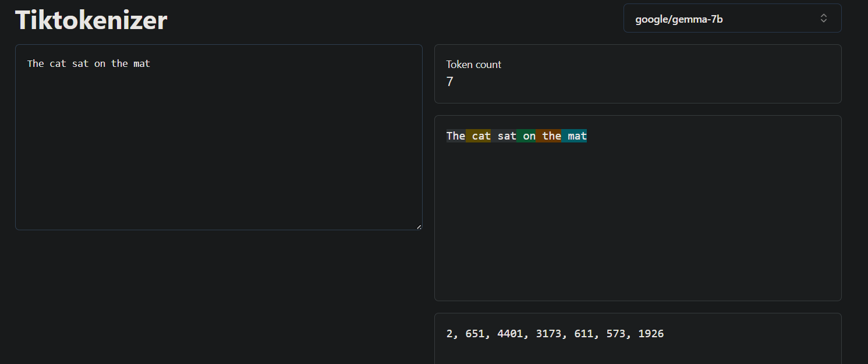
Task: Click token ID 611
Action: pyautogui.click(x=583, y=334)
